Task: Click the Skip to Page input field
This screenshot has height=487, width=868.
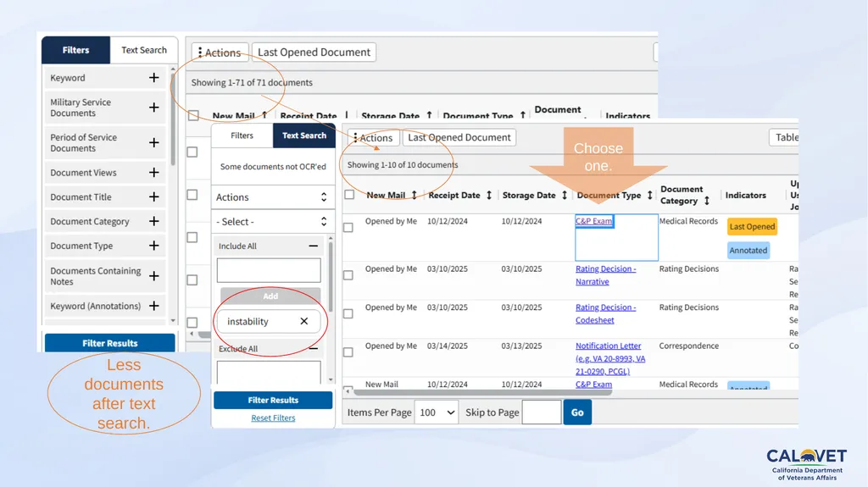Action: (x=542, y=412)
